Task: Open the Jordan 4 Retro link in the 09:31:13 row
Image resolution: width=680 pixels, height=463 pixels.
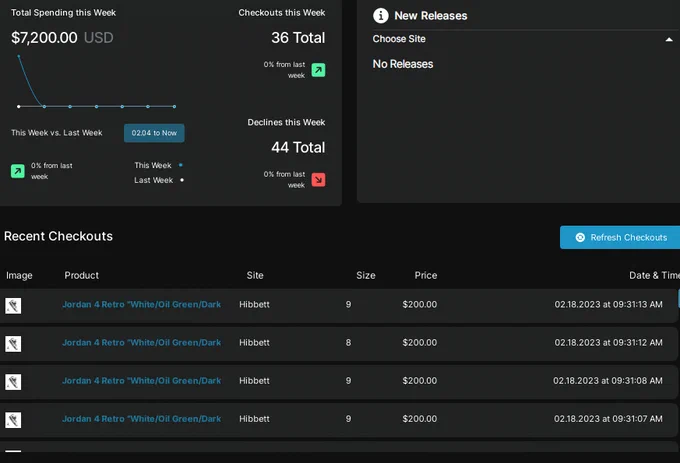Action: click(x=141, y=304)
